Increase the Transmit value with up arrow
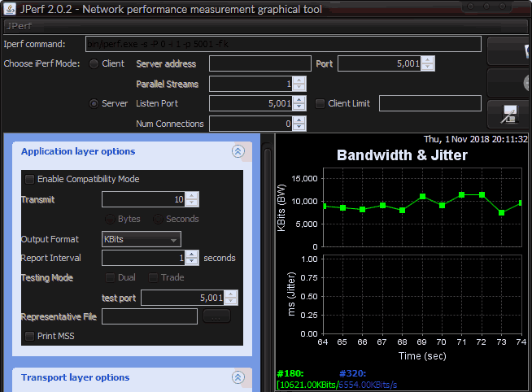 click(x=191, y=196)
